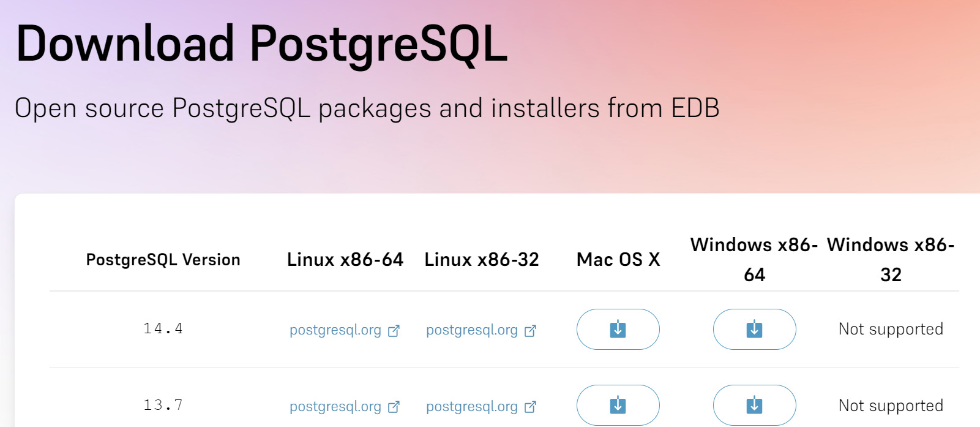This screenshot has width=980, height=427.
Task: Click external link icon for 14.4 Linux x86-64
Action: pos(394,331)
